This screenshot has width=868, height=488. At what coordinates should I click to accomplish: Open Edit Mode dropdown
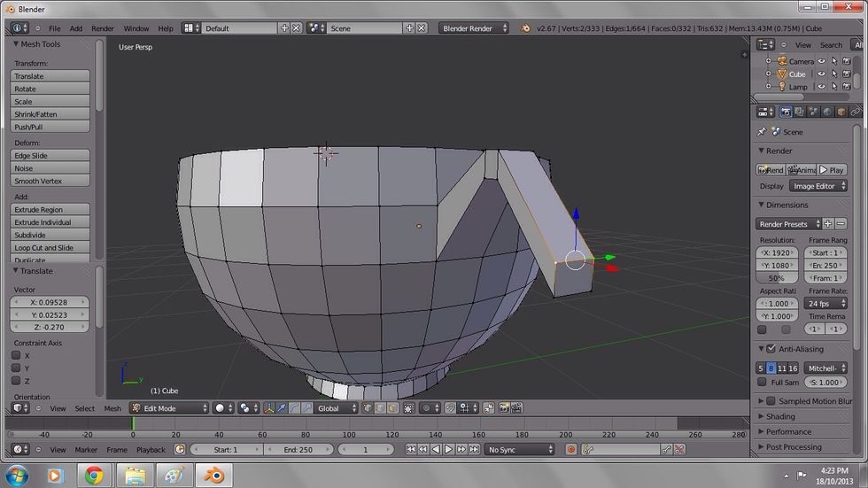pos(169,408)
